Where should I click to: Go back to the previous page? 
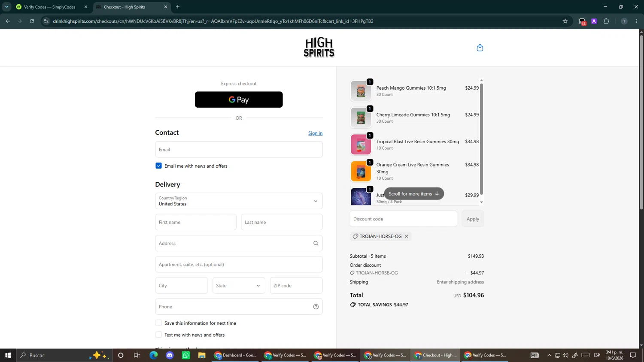click(x=8, y=21)
